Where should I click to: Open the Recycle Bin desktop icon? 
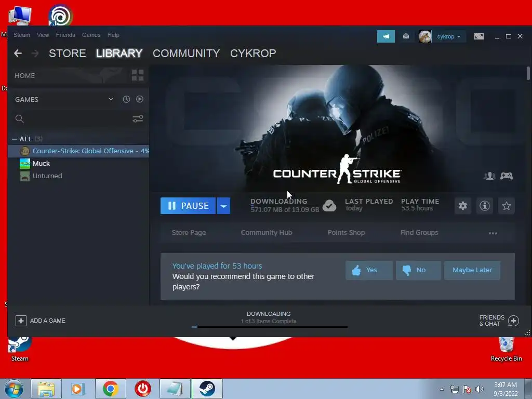click(506, 349)
